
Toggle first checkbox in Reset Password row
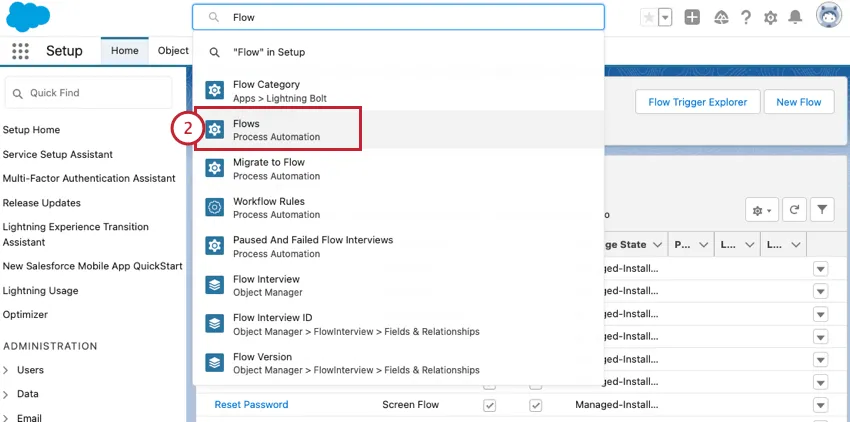(x=489, y=405)
